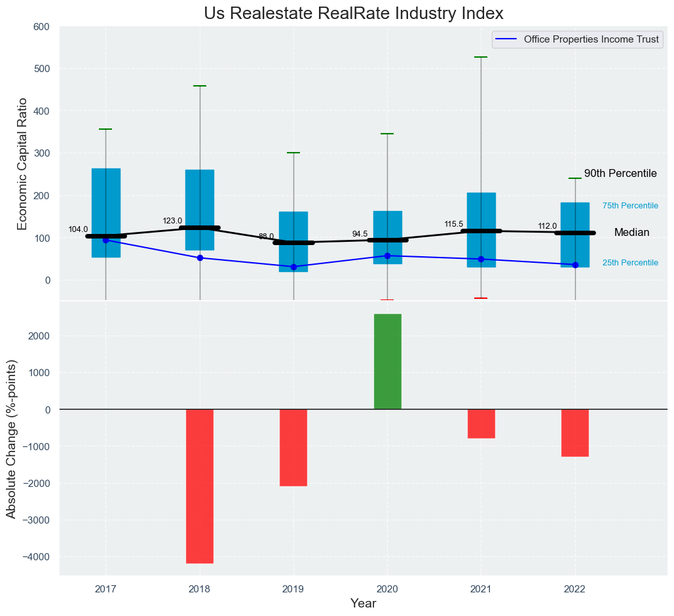The width and height of the screenshot is (674, 616).
Task: Click the red 2022 absolute change bar
Action: pyautogui.click(x=575, y=433)
